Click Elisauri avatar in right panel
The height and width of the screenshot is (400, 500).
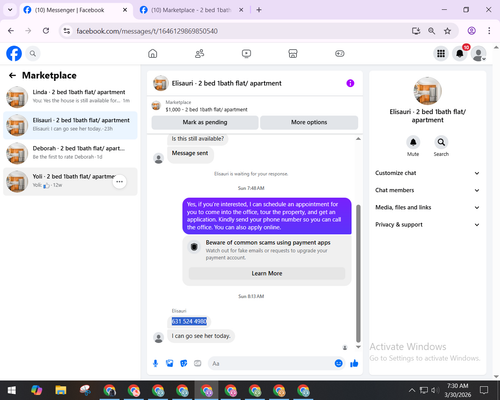[428, 91]
